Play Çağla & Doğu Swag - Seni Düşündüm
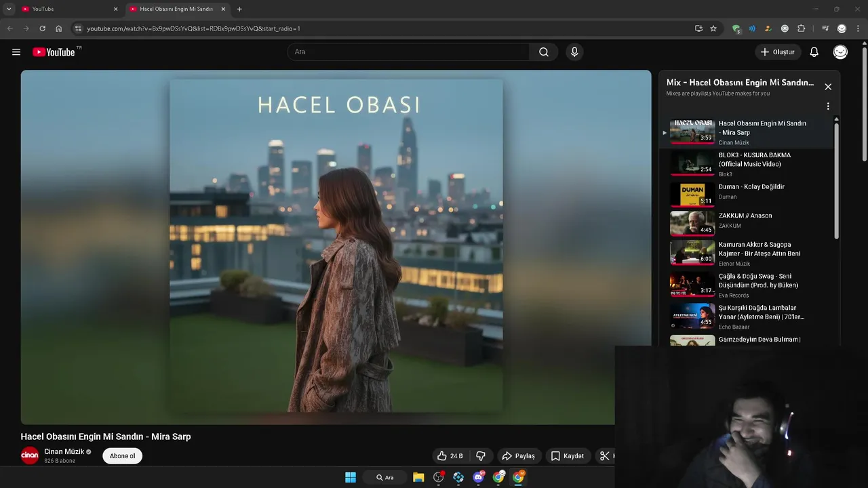This screenshot has width=868, height=488. tap(745, 285)
